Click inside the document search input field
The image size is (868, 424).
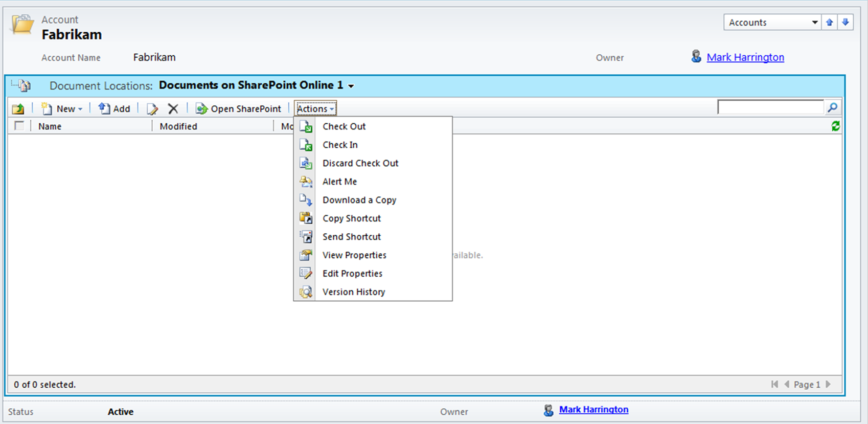pos(770,107)
